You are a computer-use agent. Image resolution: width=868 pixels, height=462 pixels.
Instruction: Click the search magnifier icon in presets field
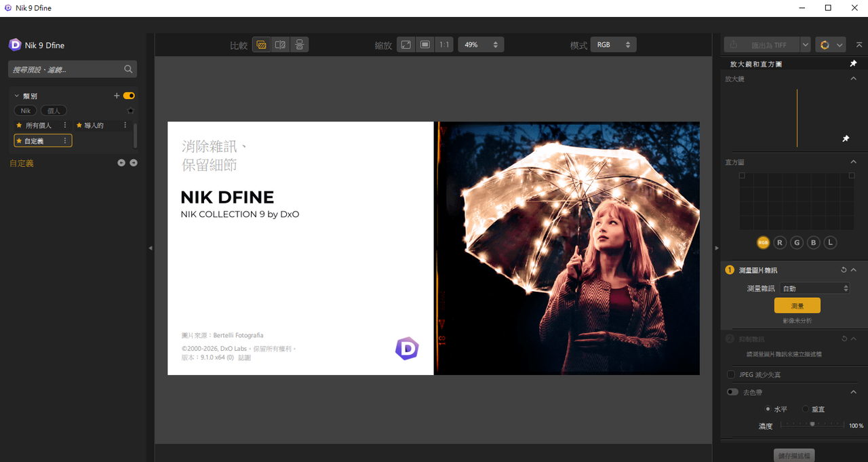point(128,69)
